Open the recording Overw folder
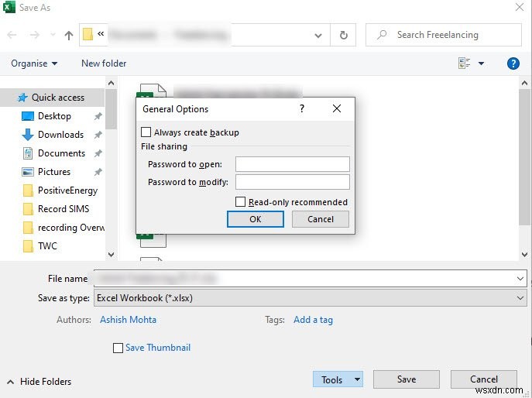The image size is (532, 398). click(x=71, y=228)
